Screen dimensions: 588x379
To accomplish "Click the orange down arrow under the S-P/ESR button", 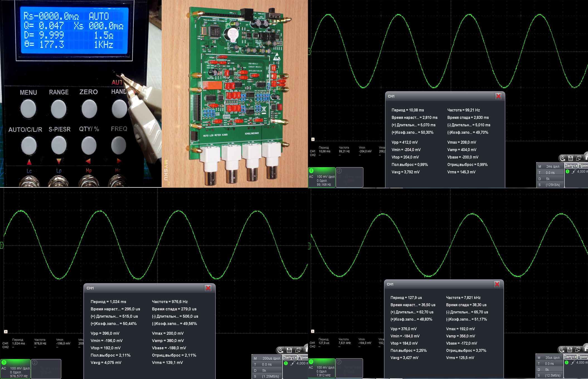I will point(59,161).
